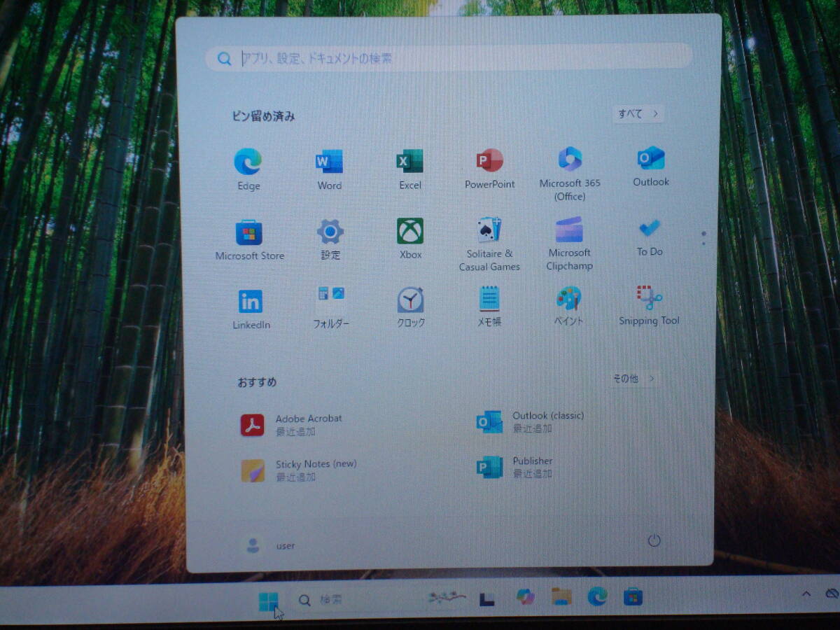
Task: Open Solitaire & Casual Games
Action: (x=489, y=244)
